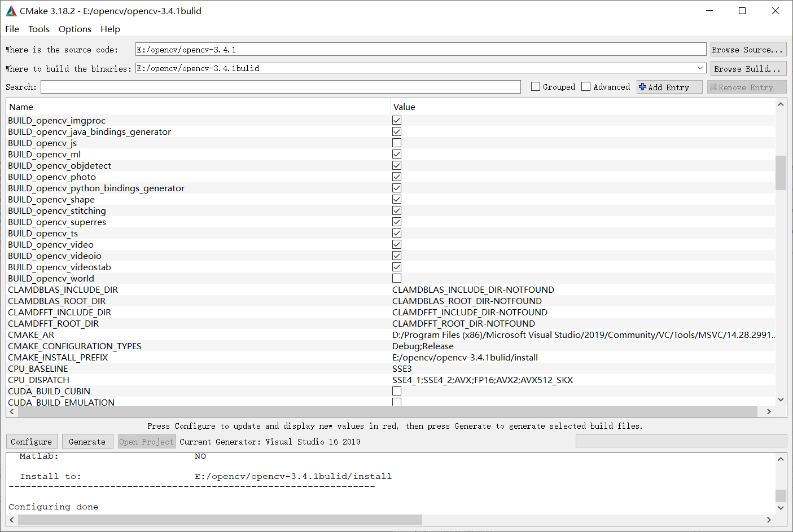Click the Open Project button
The width and height of the screenshot is (793, 532).
tap(146, 442)
